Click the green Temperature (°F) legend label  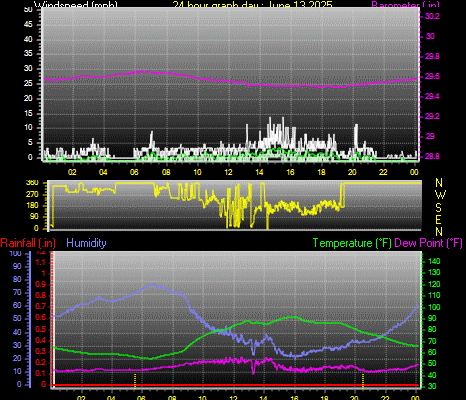352,243
